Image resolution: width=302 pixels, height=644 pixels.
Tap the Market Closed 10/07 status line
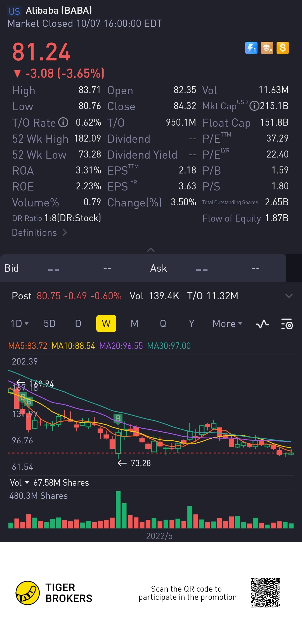point(85,23)
